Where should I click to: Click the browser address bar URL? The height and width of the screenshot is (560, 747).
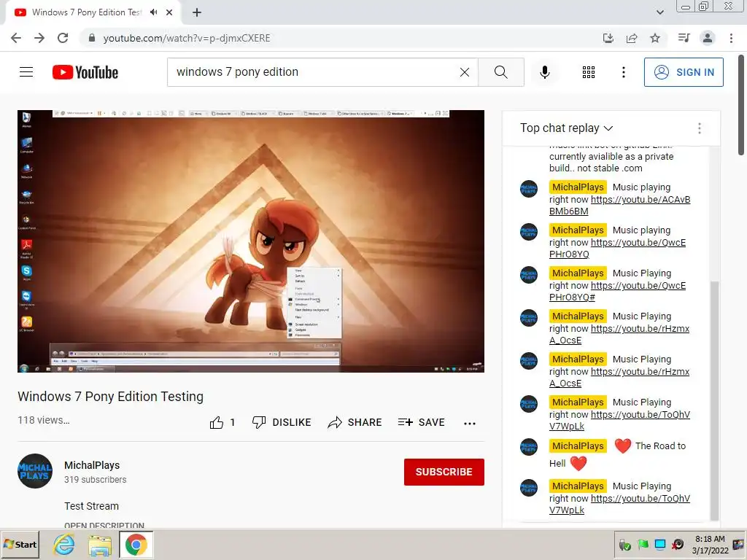click(x=187, y=38)
